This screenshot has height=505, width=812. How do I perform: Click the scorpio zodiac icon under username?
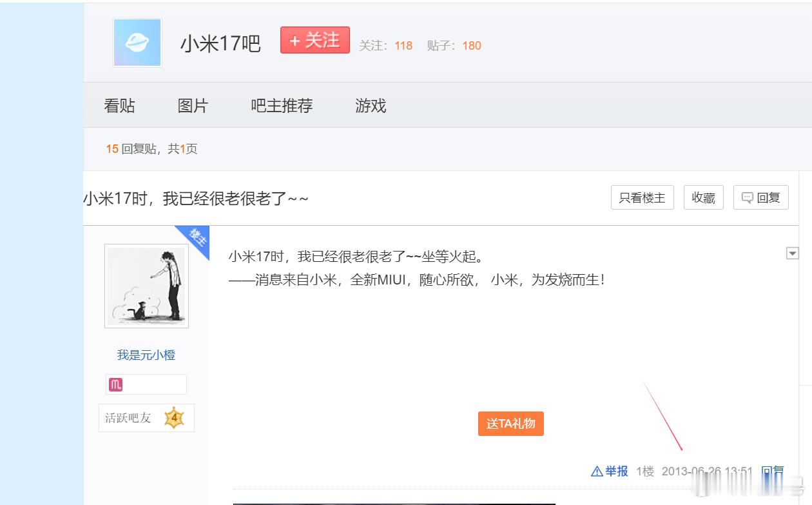(x=115, y=385)
